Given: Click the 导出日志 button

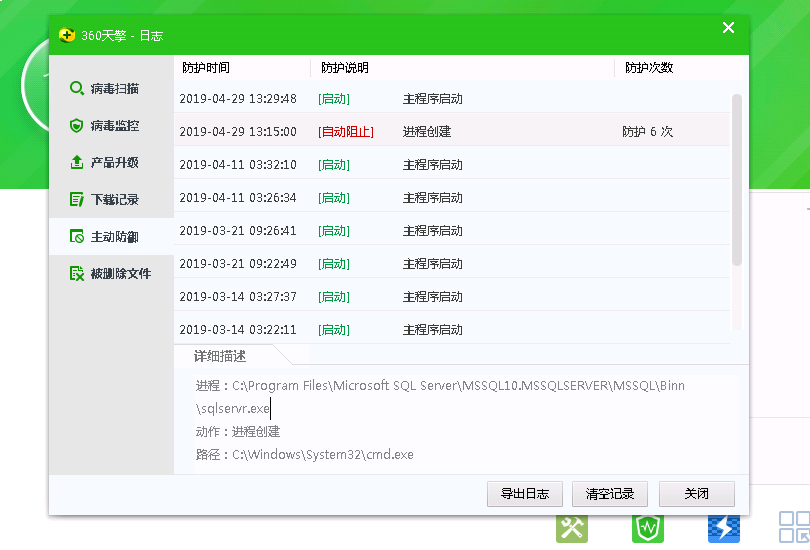Looking at the screenshot, I should [524, 494].
